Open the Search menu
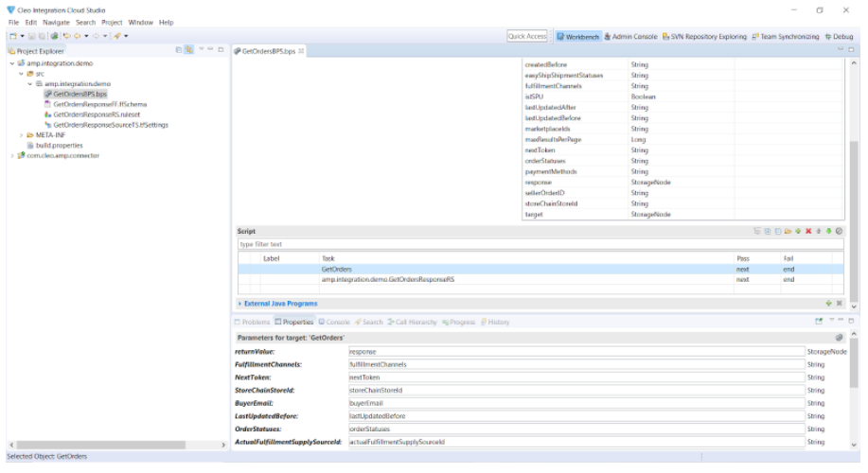 [86, 23]
